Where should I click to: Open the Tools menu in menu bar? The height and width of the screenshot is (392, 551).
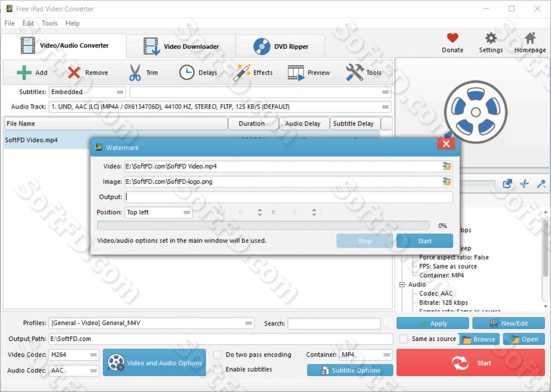point(50,23)
